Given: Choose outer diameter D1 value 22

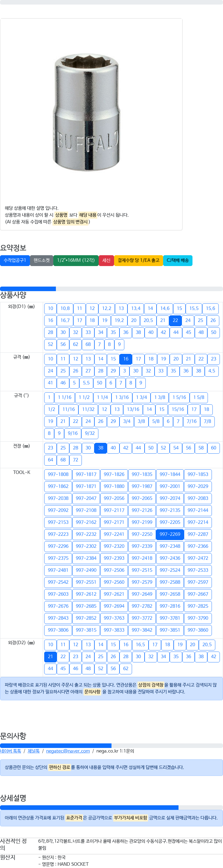Looking at the screenshot, I should (x=175, y=321).
